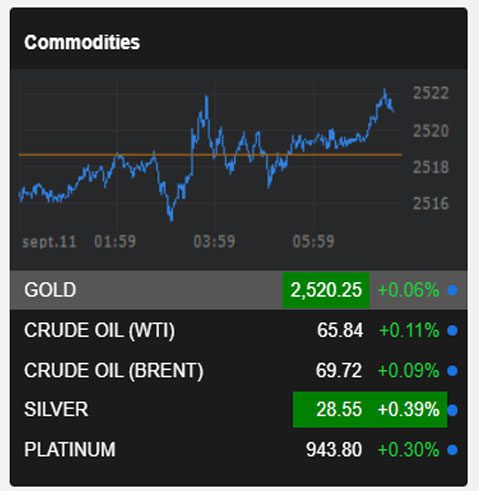The width and height of the screenshot is (479, 491).
Task: Click the platinum price 943.80
Action: 334,449
